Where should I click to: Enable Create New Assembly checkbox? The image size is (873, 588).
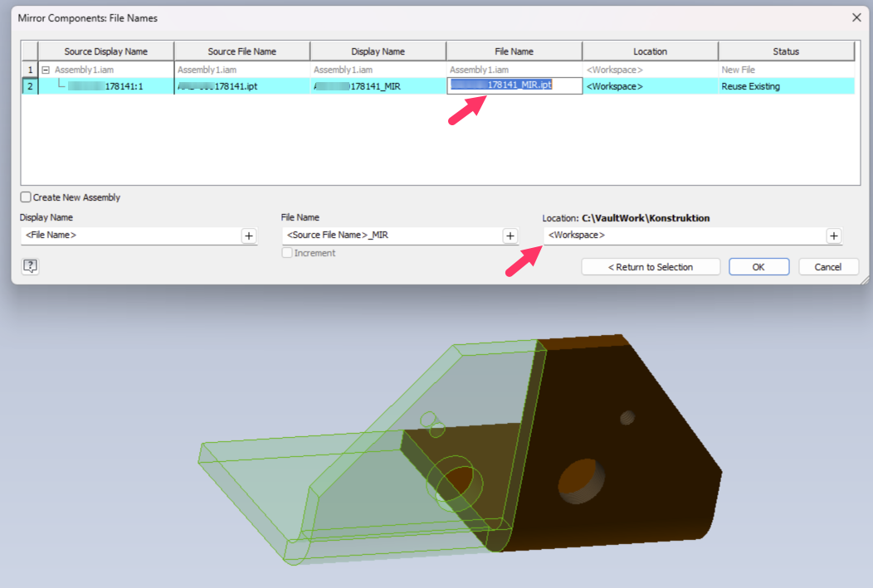click(x=26, y=197)
